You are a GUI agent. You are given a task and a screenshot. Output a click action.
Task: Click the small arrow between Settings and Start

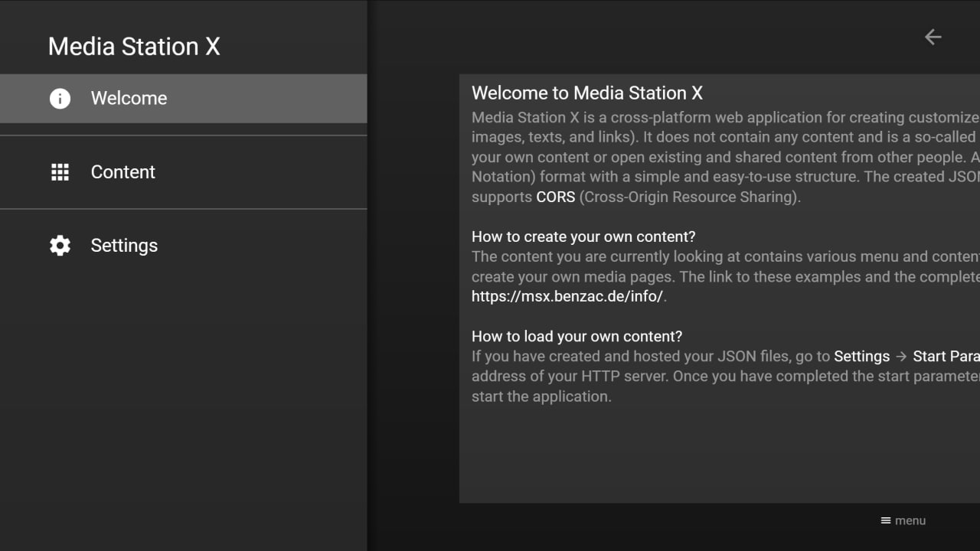901,357
